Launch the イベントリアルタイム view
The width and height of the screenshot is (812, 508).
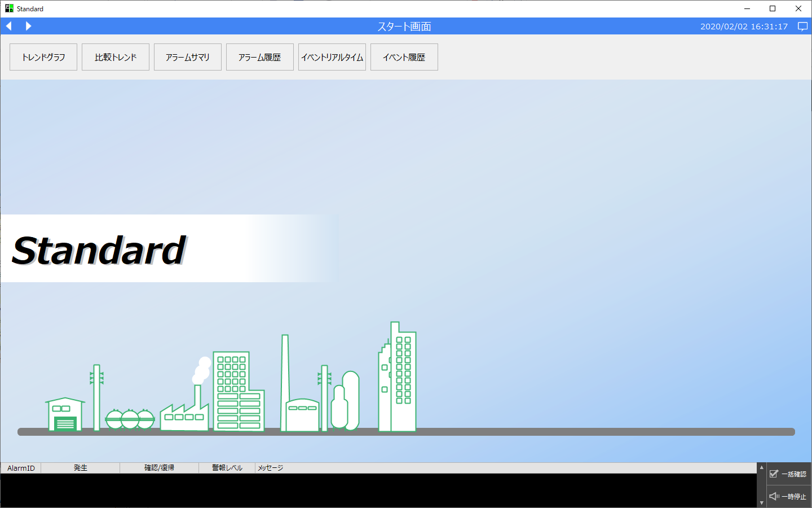coord(332,57)
